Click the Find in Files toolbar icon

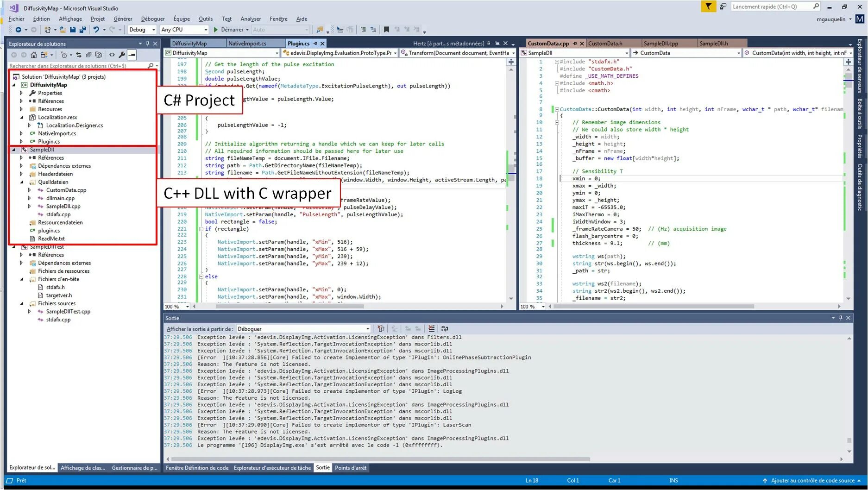click(x=320, y=30)
